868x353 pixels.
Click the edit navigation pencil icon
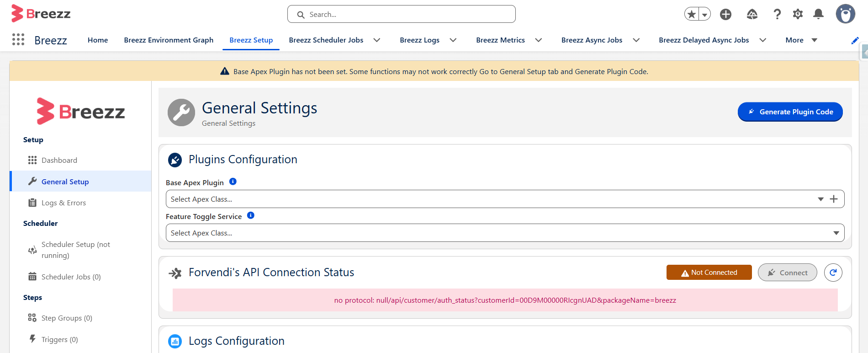[x=855, y=41]
